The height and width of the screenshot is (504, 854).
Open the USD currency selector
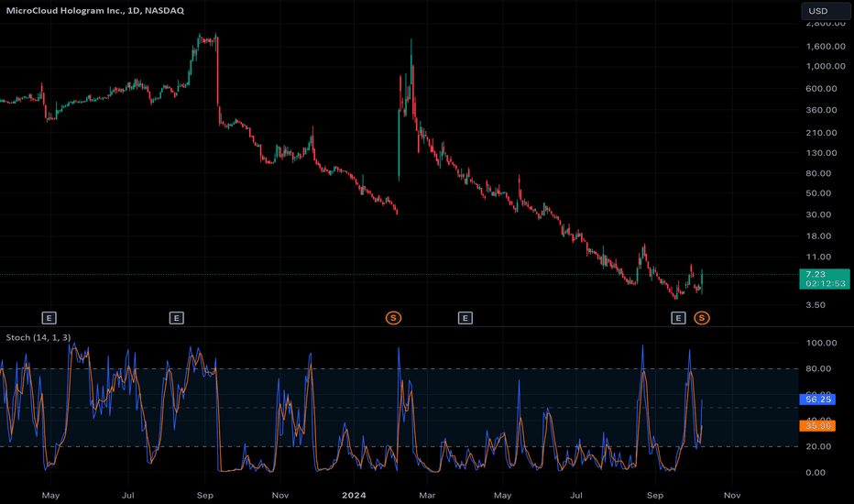[x=825, y=11]
